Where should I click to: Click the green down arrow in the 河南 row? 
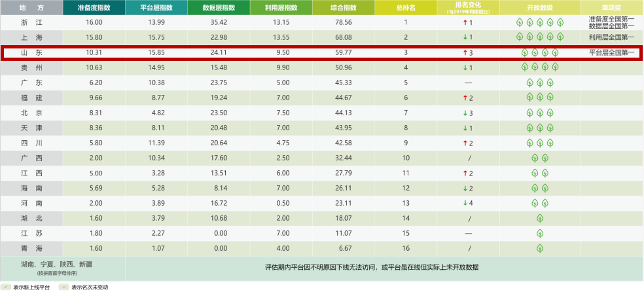[465, 203]
